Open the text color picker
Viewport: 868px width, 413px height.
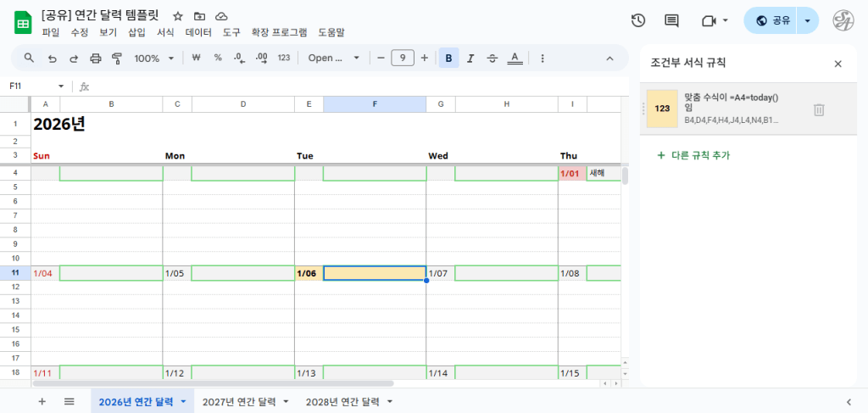click(515, 59)
